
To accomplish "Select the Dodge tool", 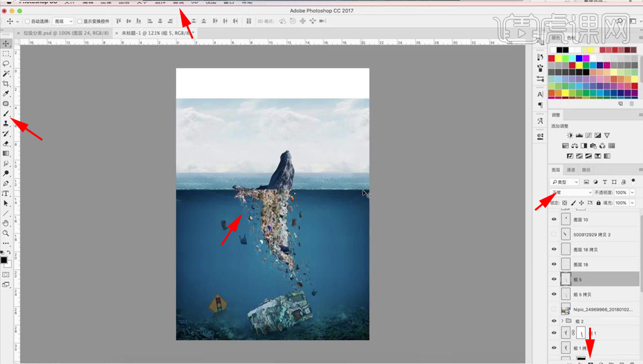I will (6, 173).
